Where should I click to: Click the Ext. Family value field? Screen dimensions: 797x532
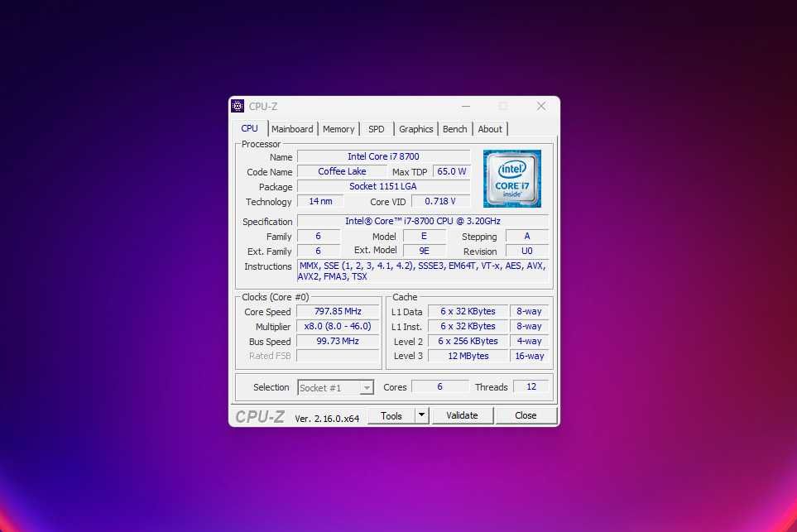(x=318, y=251)
